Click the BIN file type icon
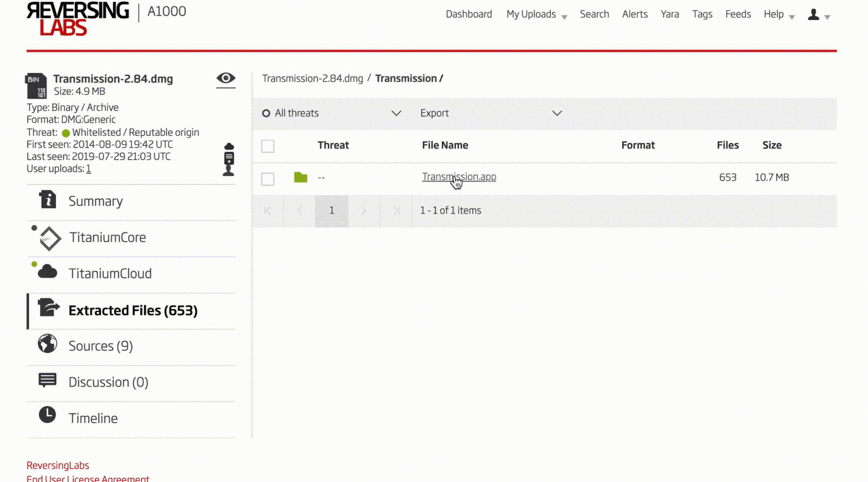The width and height of the screenshot is (868, 482). tap(36, 86)
